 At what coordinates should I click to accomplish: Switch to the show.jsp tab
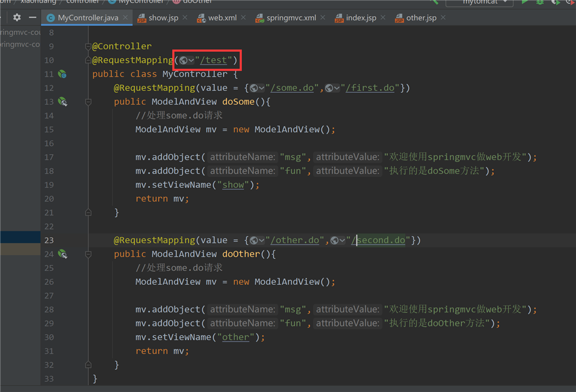[164, 17]
